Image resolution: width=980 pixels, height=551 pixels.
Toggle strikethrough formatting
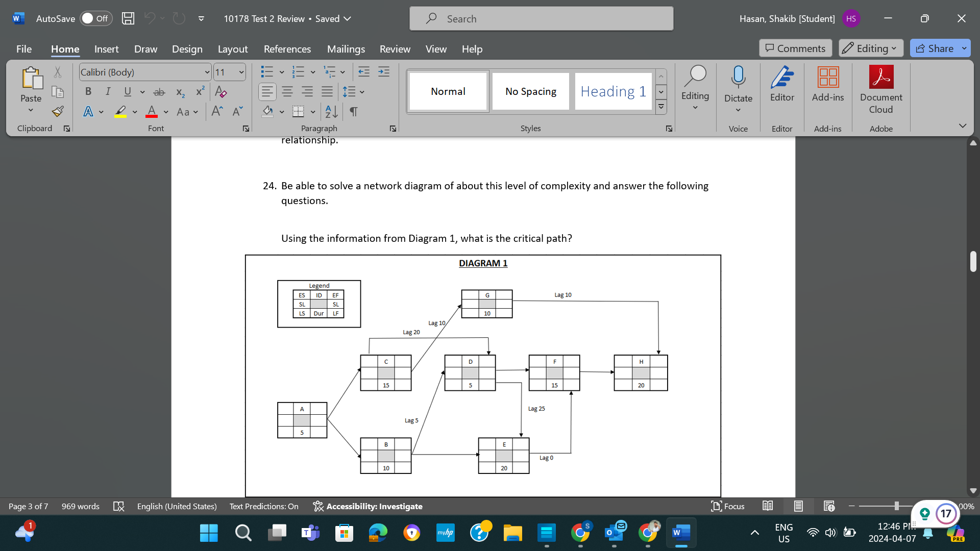pos(159,92)
